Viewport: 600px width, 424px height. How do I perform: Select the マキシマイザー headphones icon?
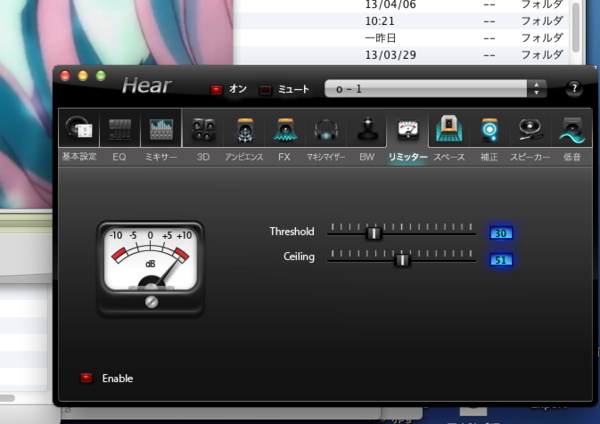(x=326, y=129)
